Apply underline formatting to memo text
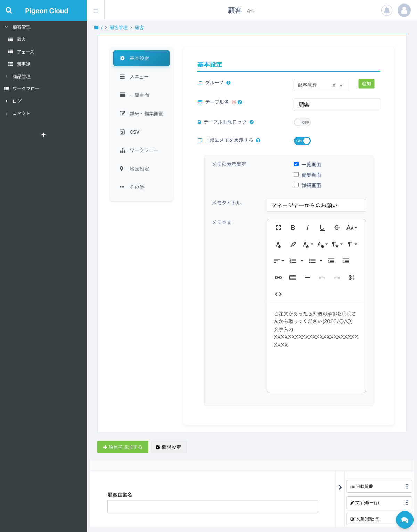Image resolution: width=417 pixels, height=532 pixels. coord(322,228)
